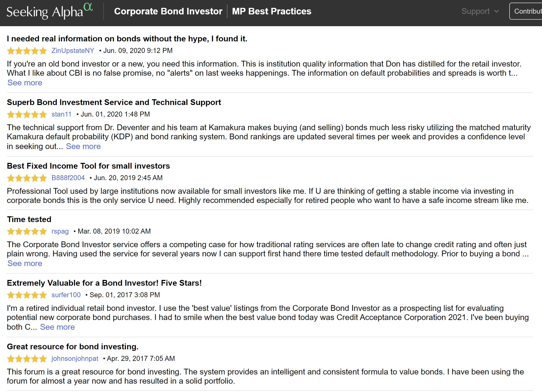
Task: Open rspag reviewer profile
Action: tap(60, 231)
